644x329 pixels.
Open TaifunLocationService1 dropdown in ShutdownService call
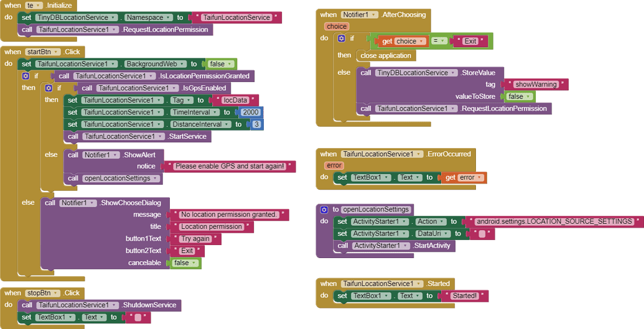(78, 305)
